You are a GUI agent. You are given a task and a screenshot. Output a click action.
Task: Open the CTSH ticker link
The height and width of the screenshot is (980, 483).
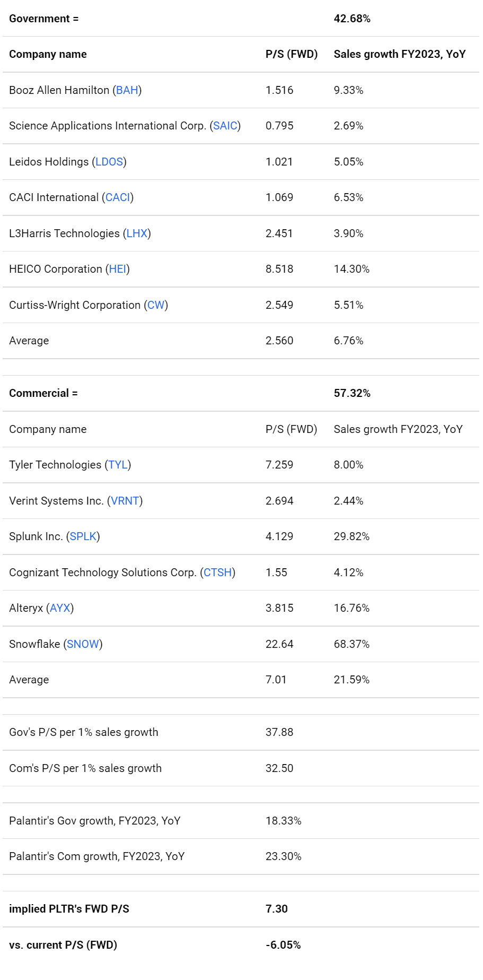click(218, 573)
